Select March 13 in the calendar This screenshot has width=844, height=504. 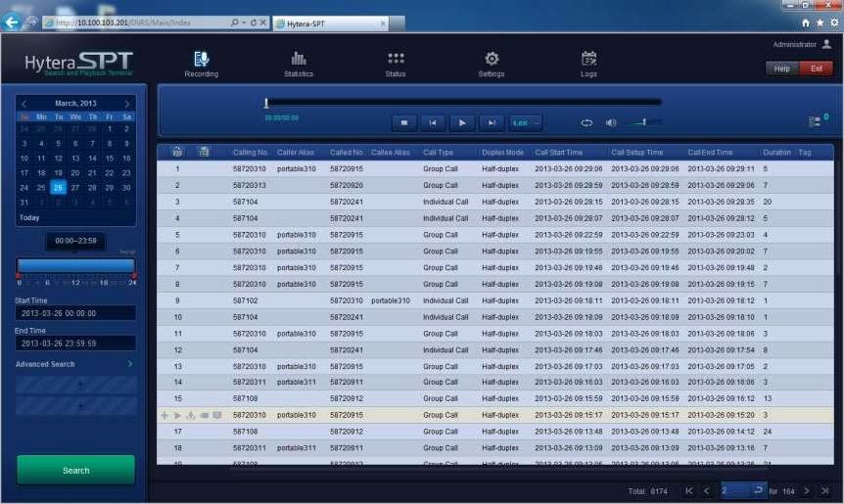[75, 159]
